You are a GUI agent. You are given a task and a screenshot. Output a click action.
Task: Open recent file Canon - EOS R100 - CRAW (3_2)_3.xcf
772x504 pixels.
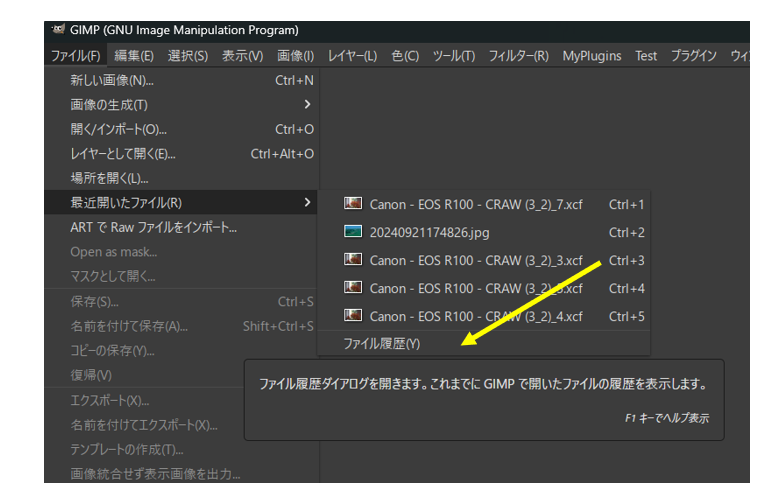(x=484, y=260)
